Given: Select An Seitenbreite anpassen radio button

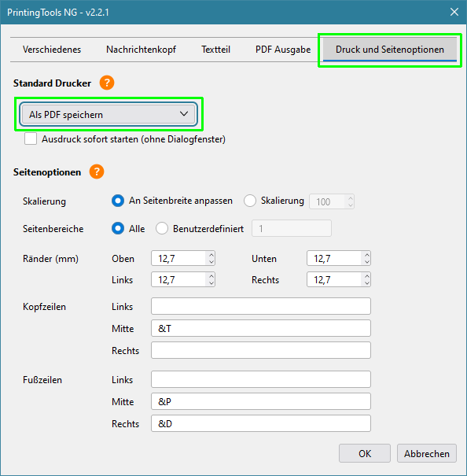Looking at the screenshot, I should pos(118,201).
